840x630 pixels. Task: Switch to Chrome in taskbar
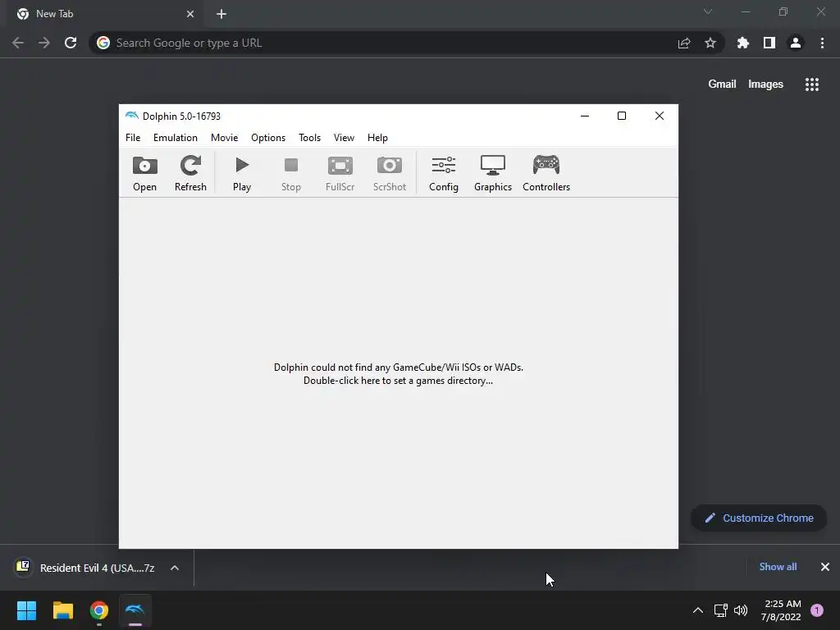pyautogui.click(x=99, y=610)
